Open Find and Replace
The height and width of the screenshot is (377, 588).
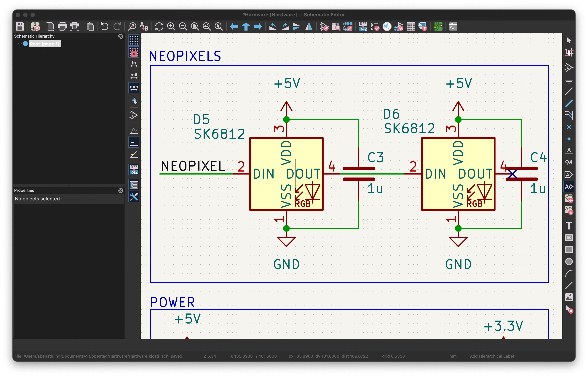tap(144, 26)
